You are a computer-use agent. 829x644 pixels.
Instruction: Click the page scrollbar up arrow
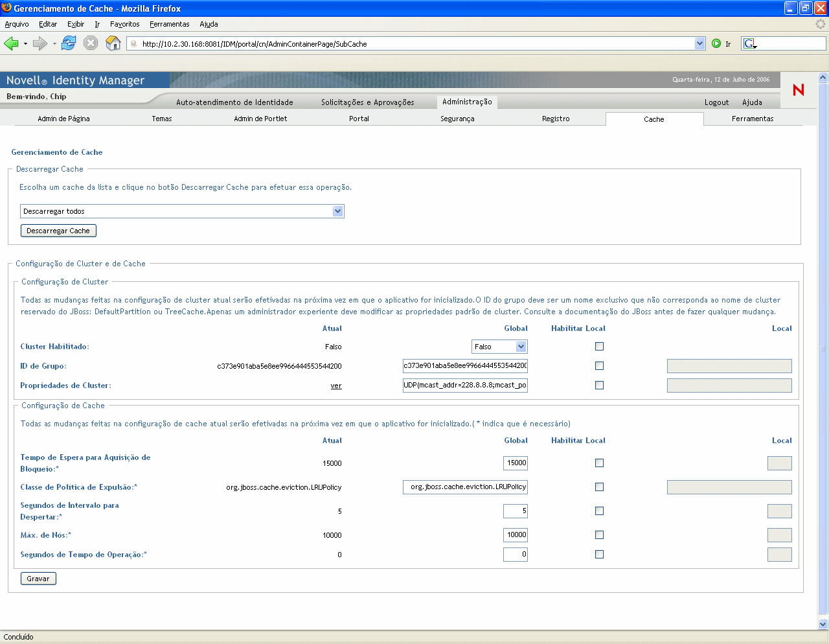(823, 77)
